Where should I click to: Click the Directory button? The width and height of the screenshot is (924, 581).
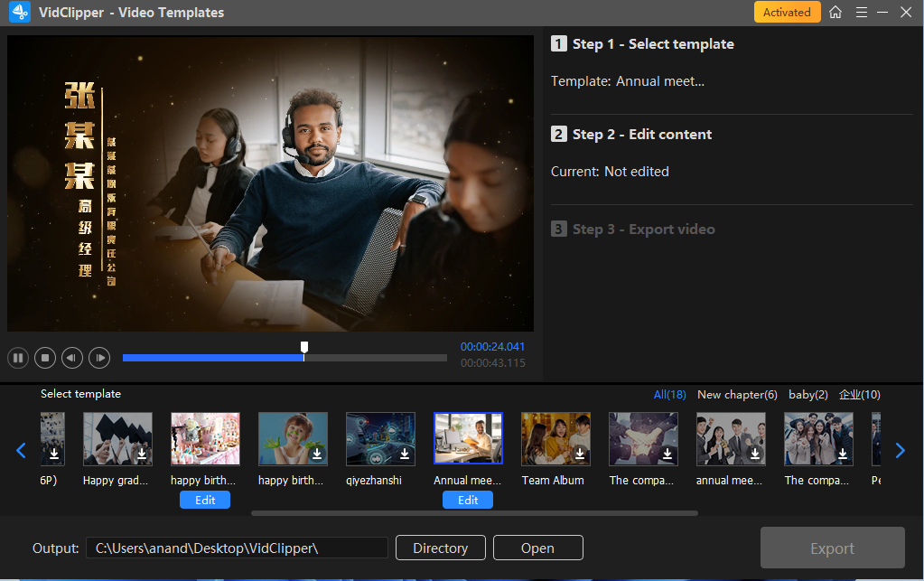440,548
